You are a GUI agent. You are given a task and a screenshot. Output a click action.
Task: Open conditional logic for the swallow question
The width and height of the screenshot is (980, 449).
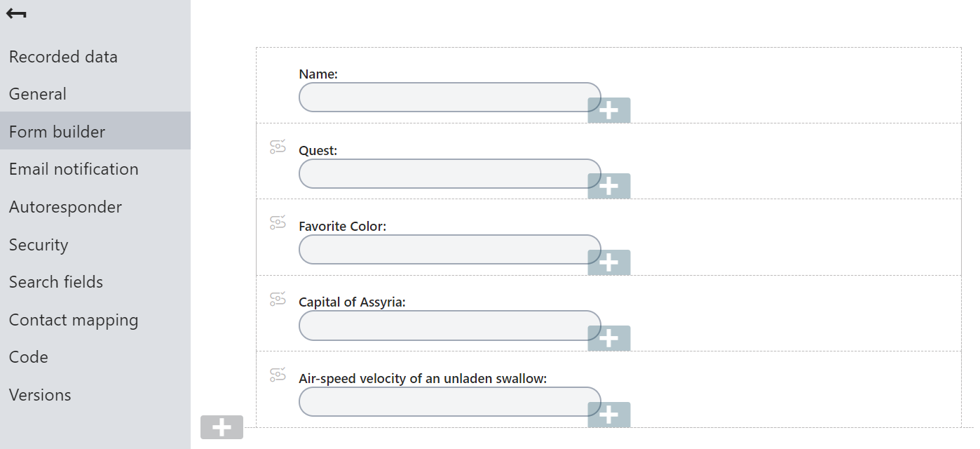coord(278,375)
